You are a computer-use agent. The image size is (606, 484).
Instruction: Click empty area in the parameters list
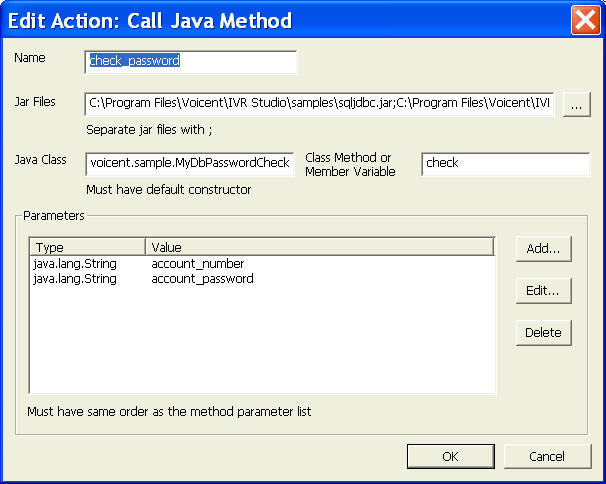[262, 345]
